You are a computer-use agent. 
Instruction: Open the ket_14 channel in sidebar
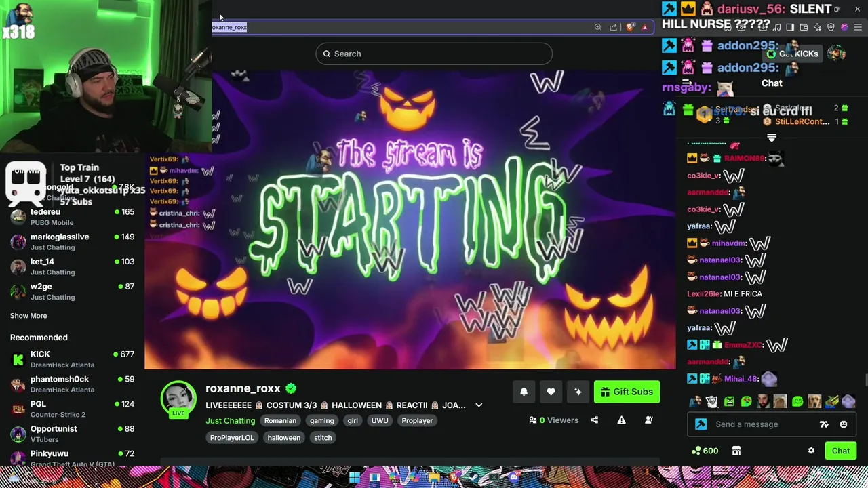72,266
